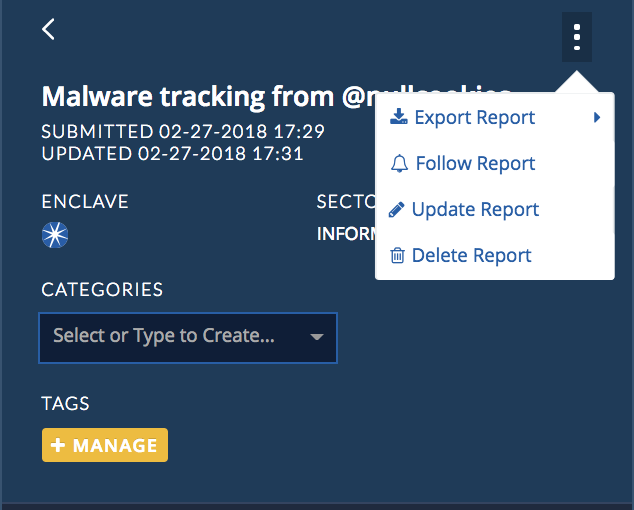634x510 pixels.
Task: Click the pencil icon beside Update Report
Action: (396, 210)
